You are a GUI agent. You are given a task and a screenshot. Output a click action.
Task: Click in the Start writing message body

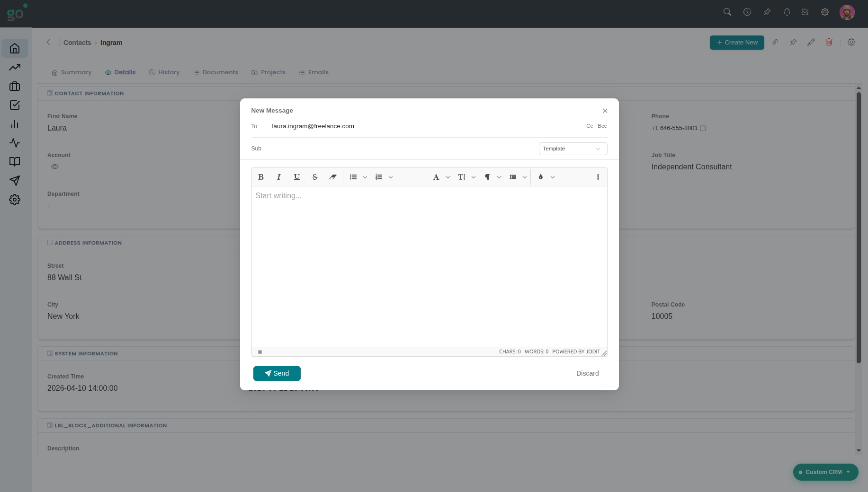429,266
